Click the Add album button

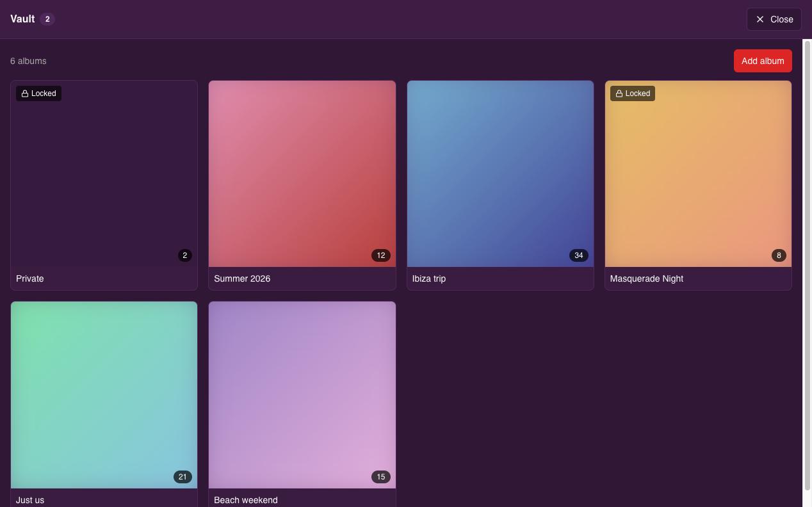[x=763, y=61]
